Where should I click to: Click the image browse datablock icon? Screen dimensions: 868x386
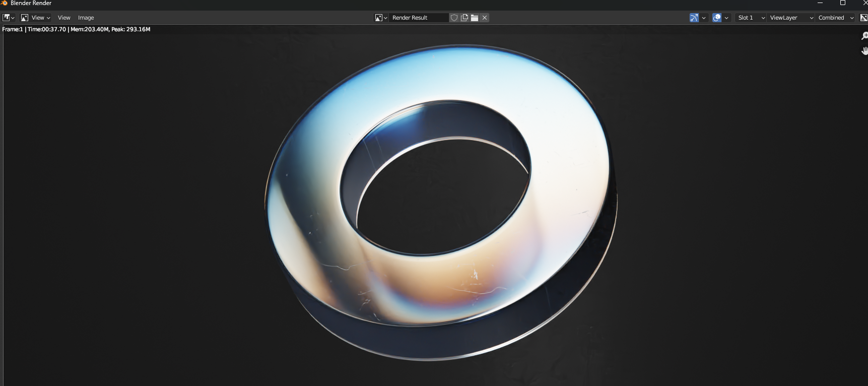[x=380, y=18]
